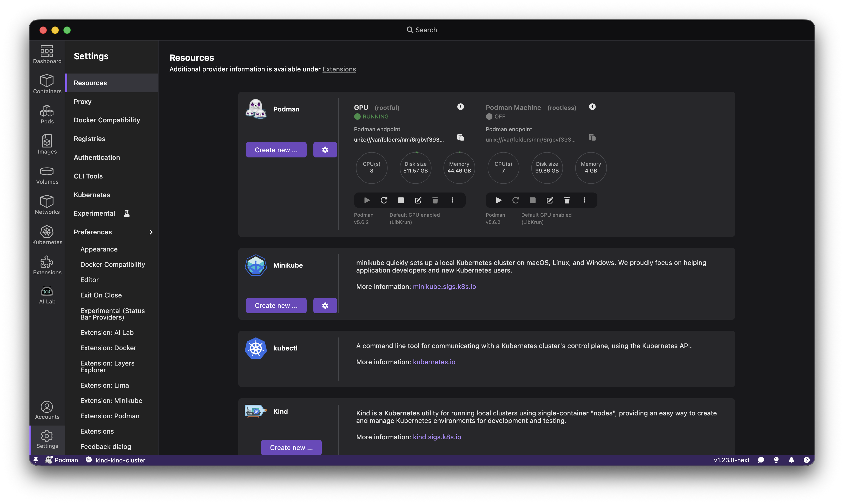
Task: Copy GPU machine Podman endpoint
Action: [460, 137]
